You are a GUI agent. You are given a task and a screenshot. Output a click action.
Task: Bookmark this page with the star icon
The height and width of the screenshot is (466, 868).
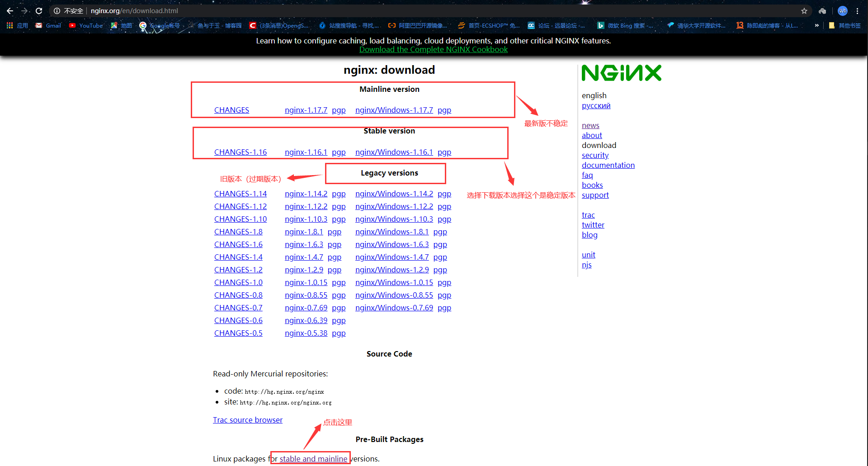804,11
